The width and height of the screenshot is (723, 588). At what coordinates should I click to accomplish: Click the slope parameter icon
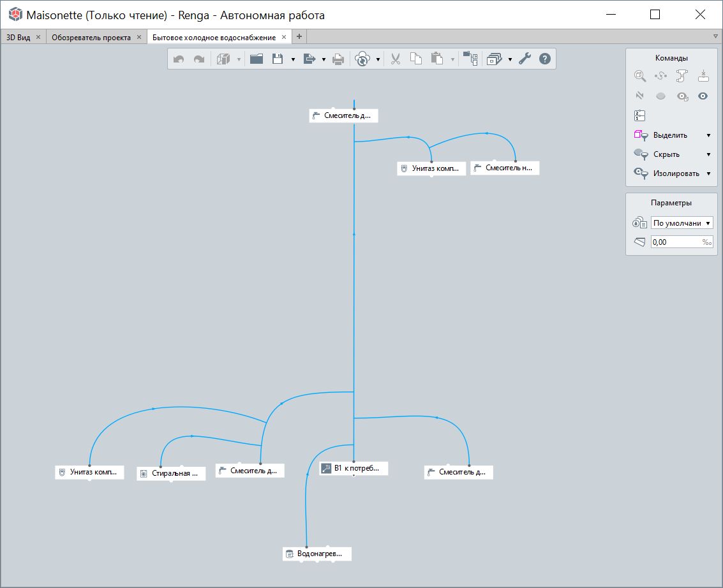(x=639, y=242)
